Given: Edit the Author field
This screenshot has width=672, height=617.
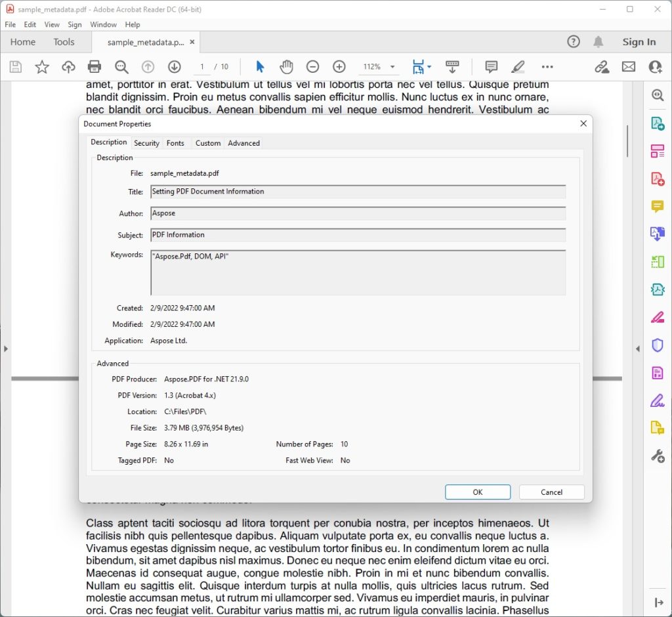Looking at the screenshot, I should tap(358, 213).
